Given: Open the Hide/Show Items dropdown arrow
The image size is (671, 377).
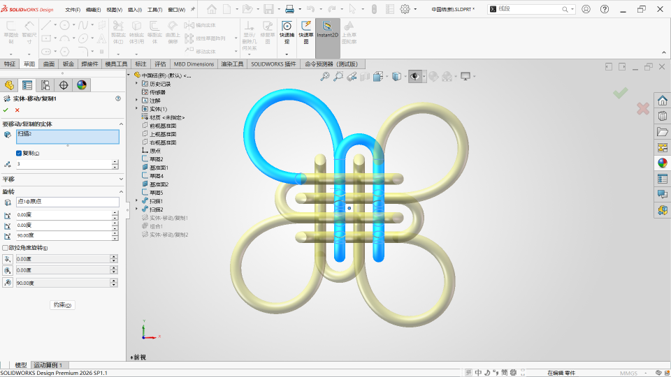Looking at the screenshot, I should coord(424,77).
